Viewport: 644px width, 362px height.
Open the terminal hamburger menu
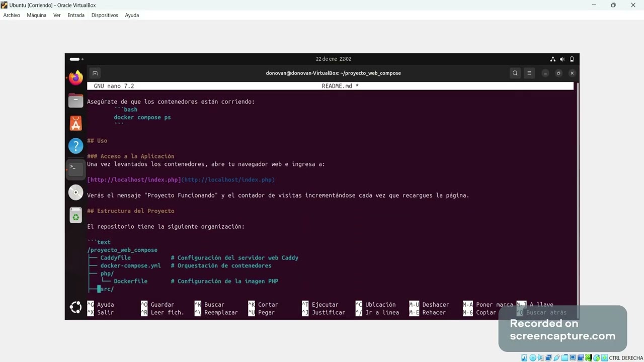point(529,73)
